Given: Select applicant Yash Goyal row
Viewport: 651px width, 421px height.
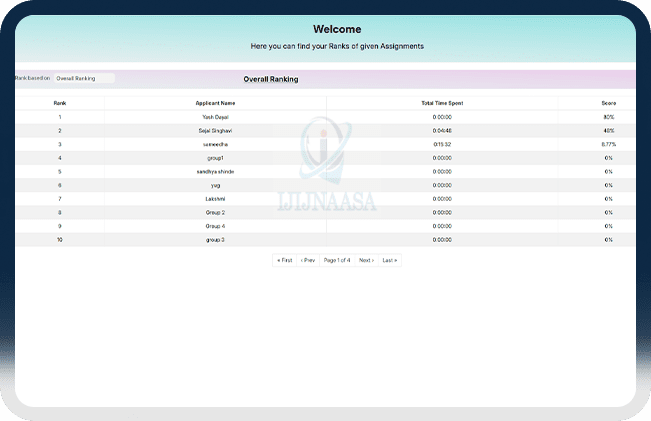Looking at the screenshot, I should pos(215,117).
